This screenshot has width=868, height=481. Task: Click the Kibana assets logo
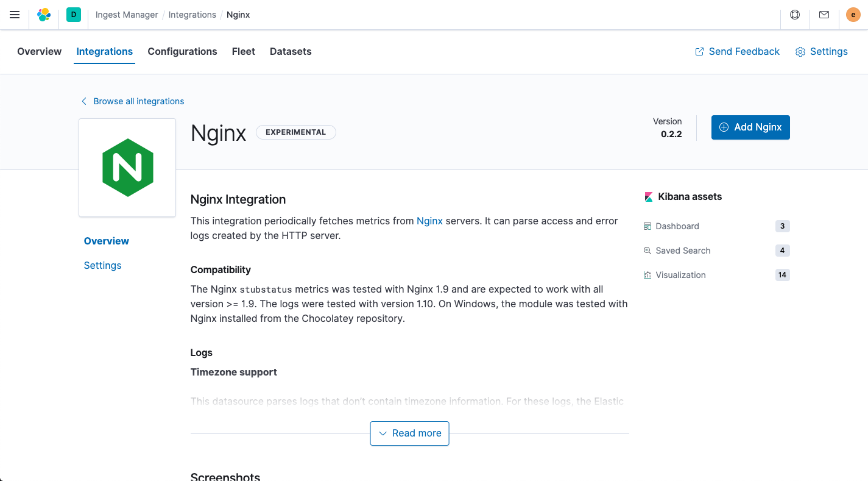[648, 196]
